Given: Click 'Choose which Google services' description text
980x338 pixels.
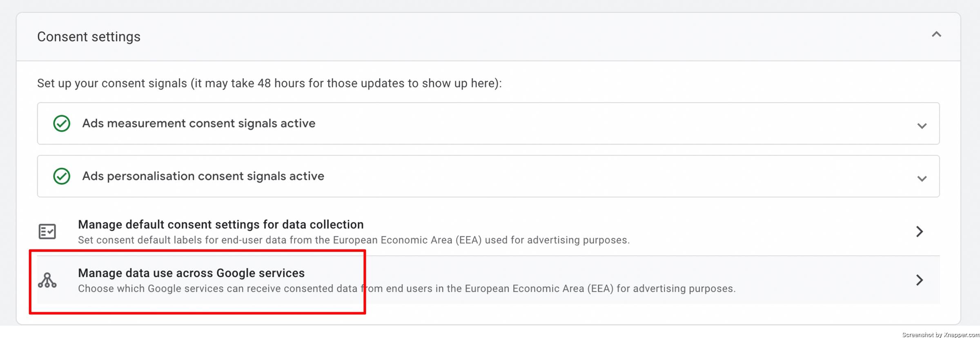Looking at the screenshot, I should coord(407,289).
